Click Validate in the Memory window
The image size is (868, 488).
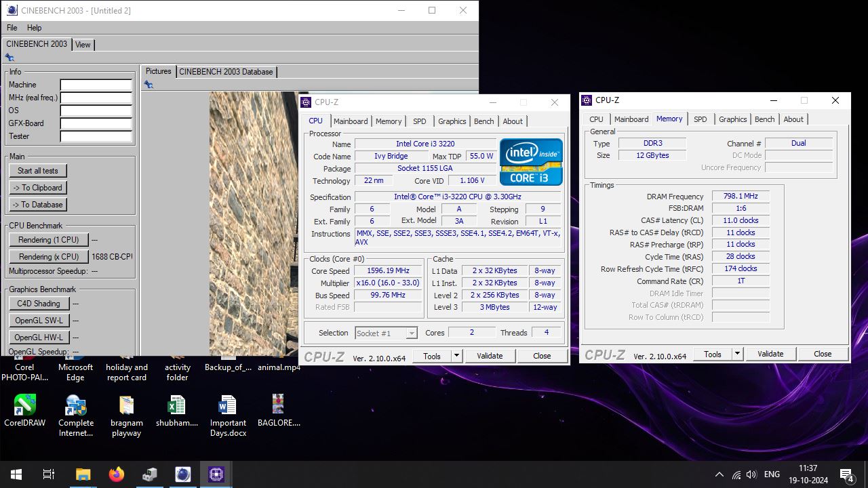point(770,354)
